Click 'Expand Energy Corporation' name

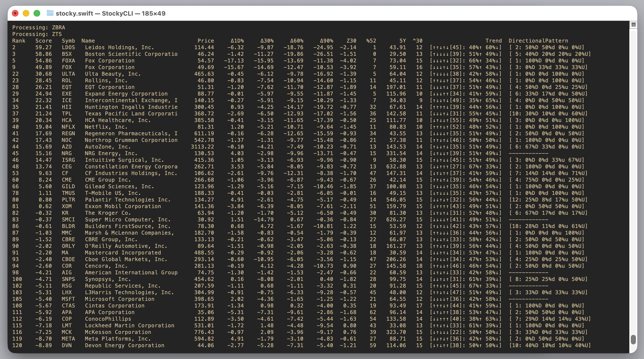coord(126,94)
